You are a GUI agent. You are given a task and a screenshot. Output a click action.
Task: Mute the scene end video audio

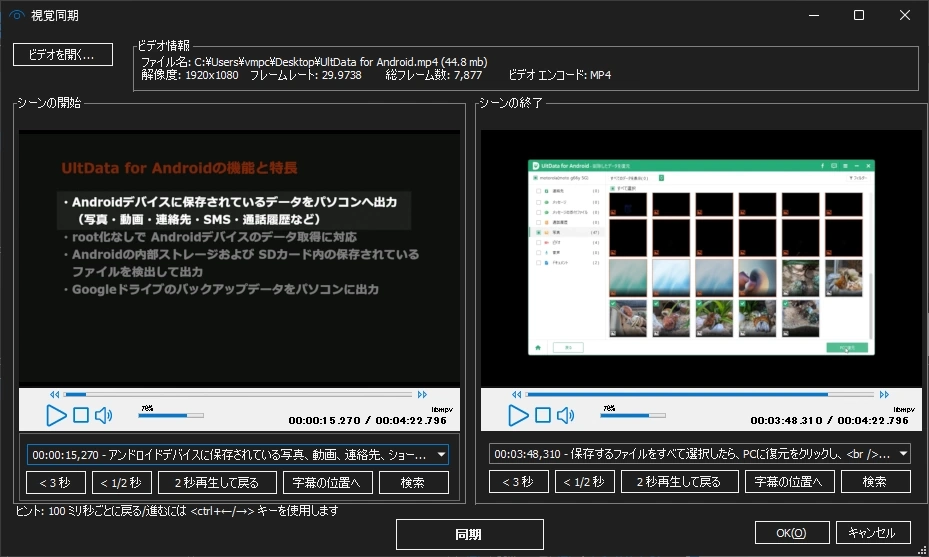point(565,415)
